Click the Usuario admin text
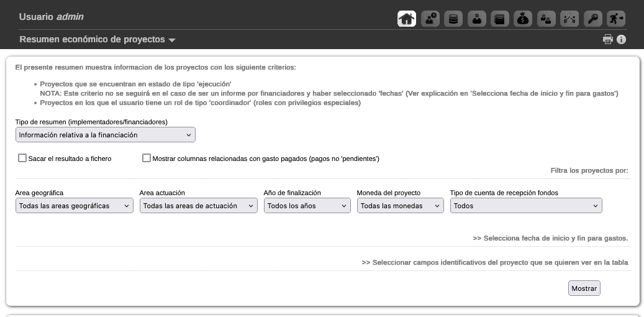 tap(52, 17)
